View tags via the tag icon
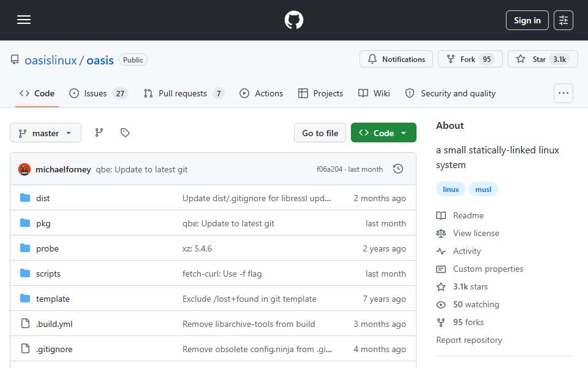This screenshot has width=588, height=368. [x=125, y=132]
